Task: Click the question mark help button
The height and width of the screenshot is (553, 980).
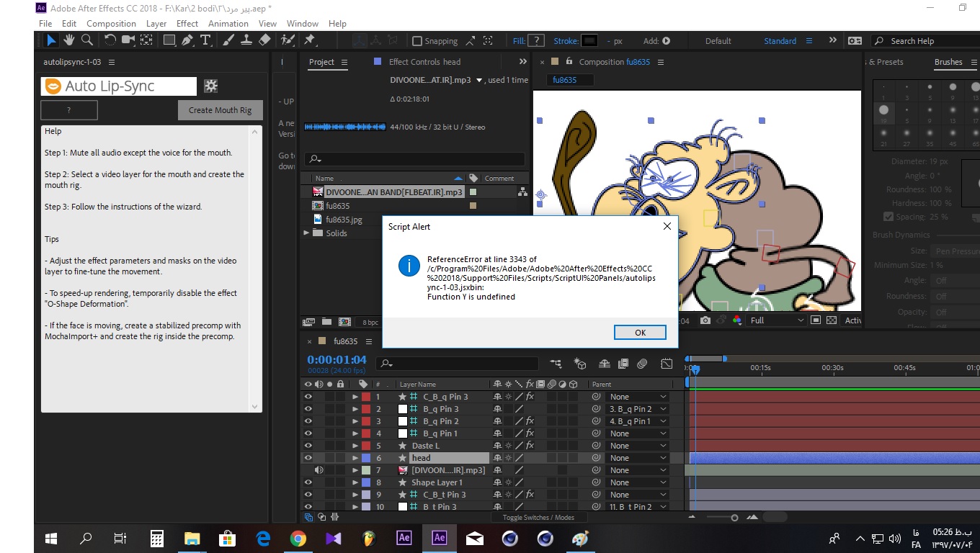Action: click(x=69, y=110)
